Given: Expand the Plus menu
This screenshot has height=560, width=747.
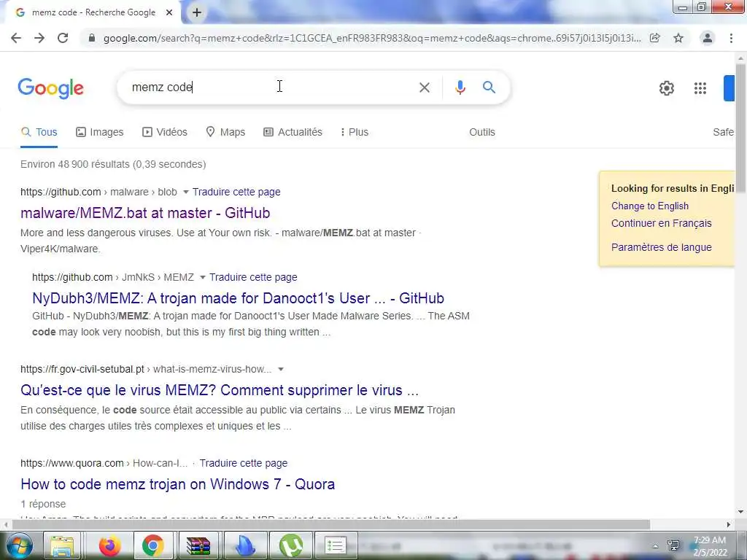Looking at the screenshot, I should click(x=355, y=133).
